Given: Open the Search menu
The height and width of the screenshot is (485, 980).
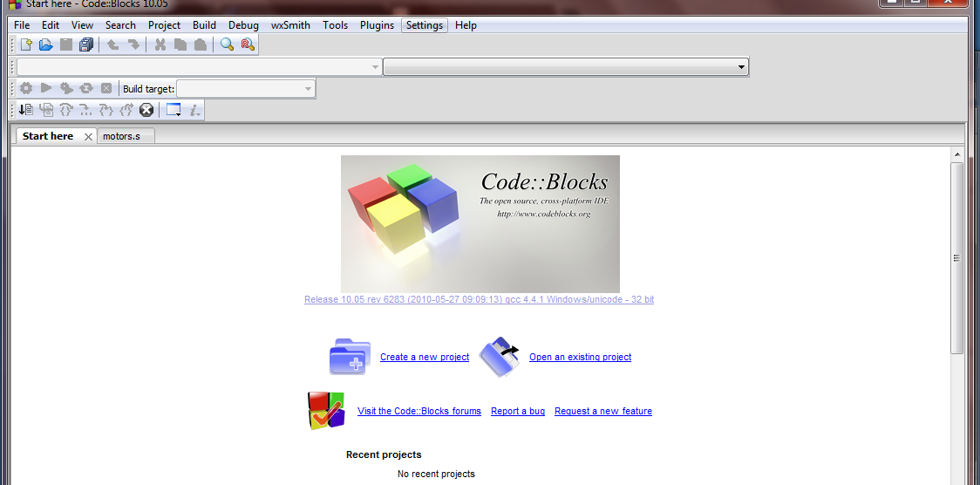Looking at the screenshot, I should point(120,25).
